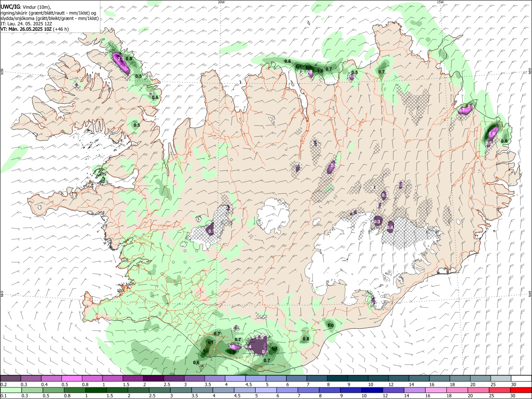Pick upper legend bright pink swatch between 0.5 and 0.8

pyautogui.click(x=71, y=379)
